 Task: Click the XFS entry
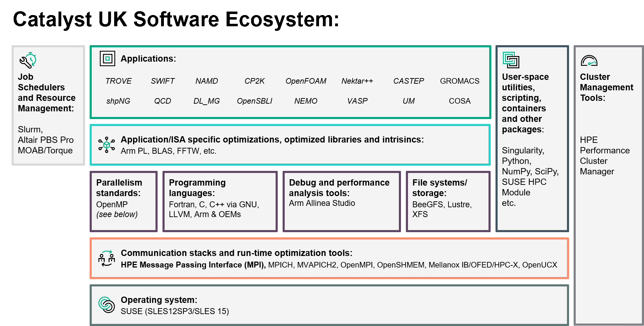420,214
